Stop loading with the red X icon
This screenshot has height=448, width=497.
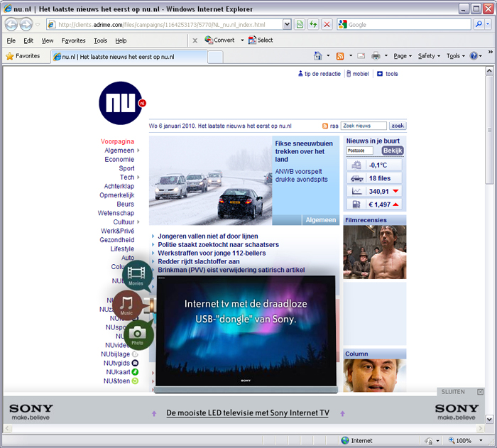pos(327,24)
